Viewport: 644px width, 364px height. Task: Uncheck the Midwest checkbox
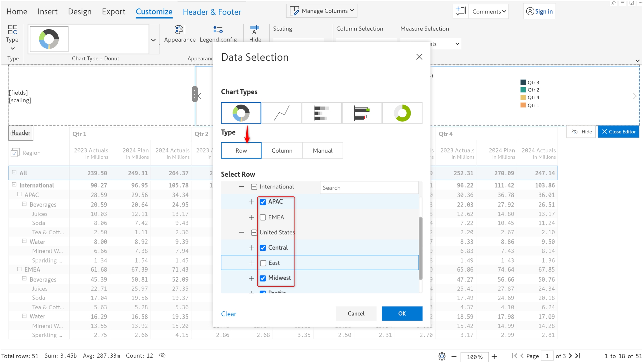click(x=263, y=278)
